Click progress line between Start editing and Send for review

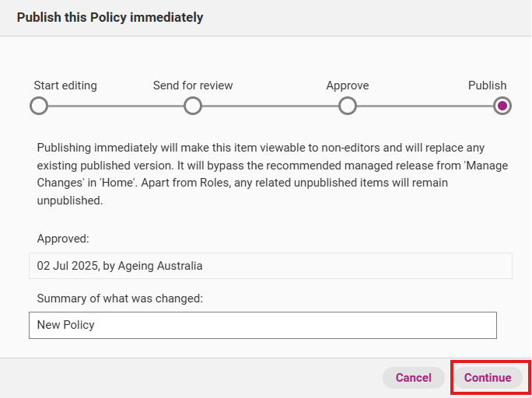pos(115,106)
